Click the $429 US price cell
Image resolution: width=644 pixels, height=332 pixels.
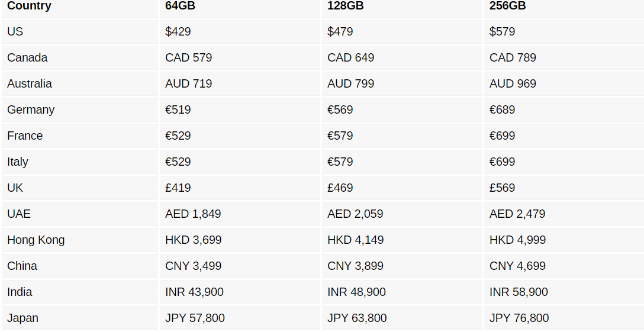click(178, 31)
